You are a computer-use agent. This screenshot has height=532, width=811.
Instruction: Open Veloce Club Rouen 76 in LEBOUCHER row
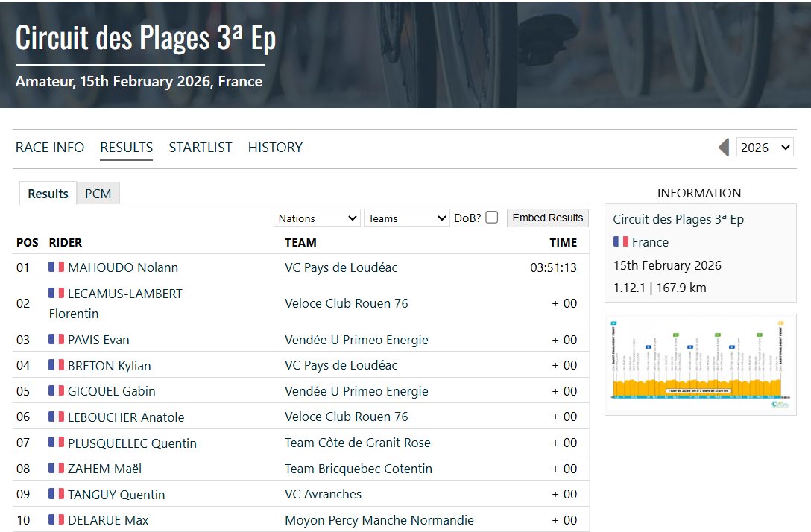(x=346, y=417)
